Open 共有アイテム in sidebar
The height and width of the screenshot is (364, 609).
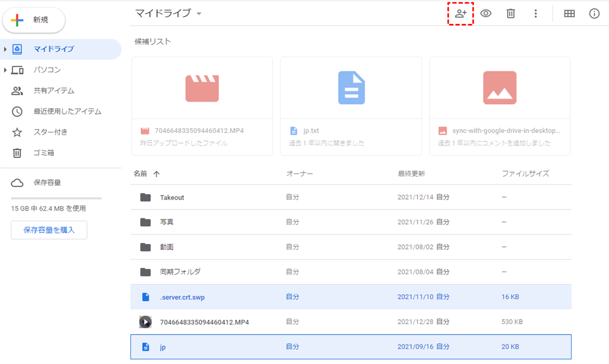tap(53, 91)
